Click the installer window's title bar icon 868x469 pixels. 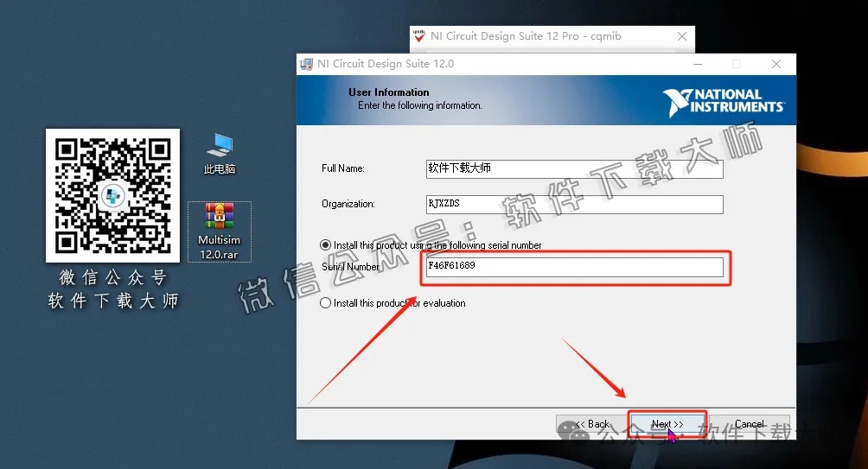[306, 64]
